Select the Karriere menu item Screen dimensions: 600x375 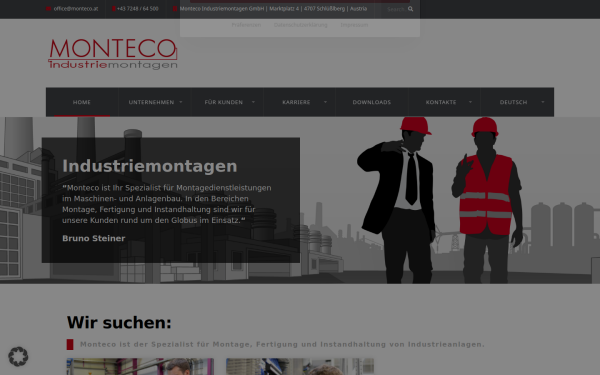[299, 102]
